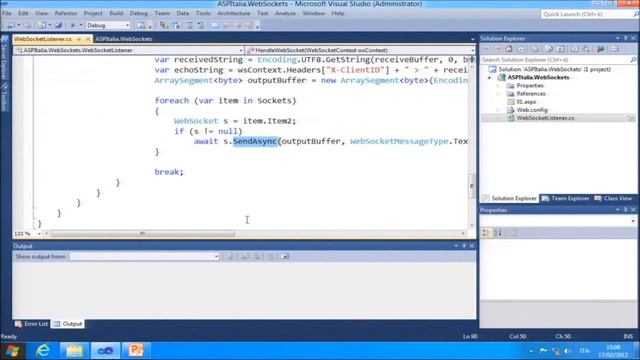The height and width of the screenshot is (360, 640).
Task: Open the Tools menu
Action: (x=203, y=13)
